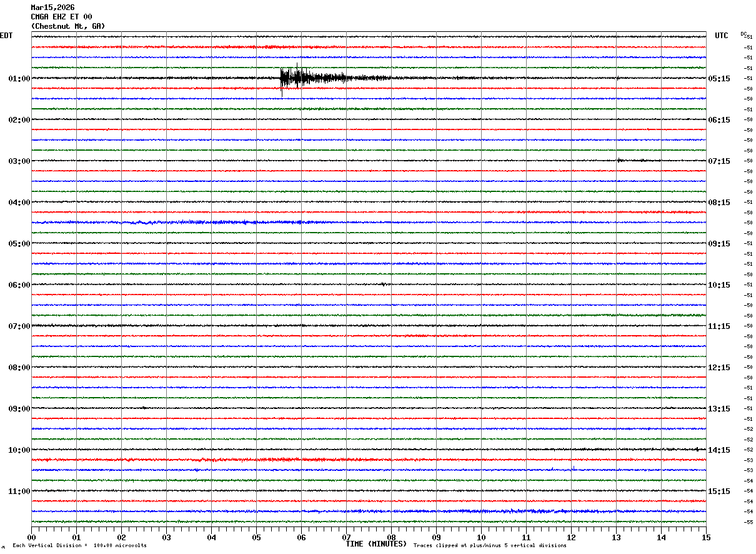
Task: Select the 02:00 EDT row label
Action: tap(19, 120)
